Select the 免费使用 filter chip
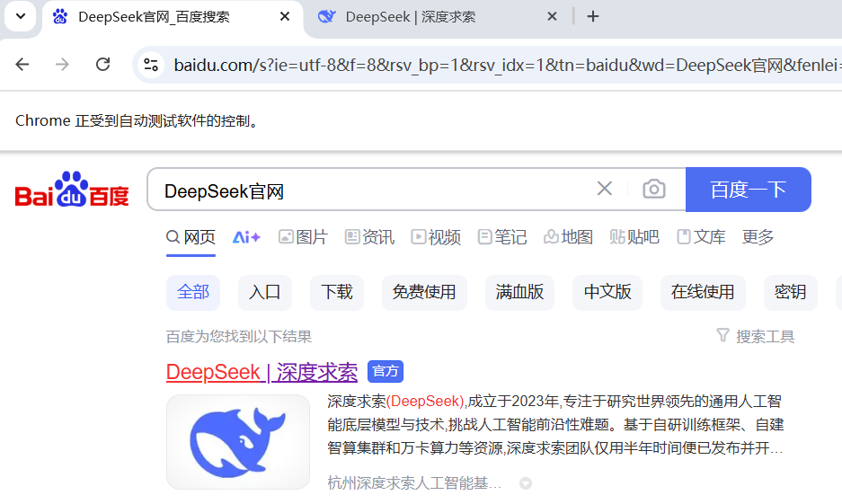 (424, 293)
